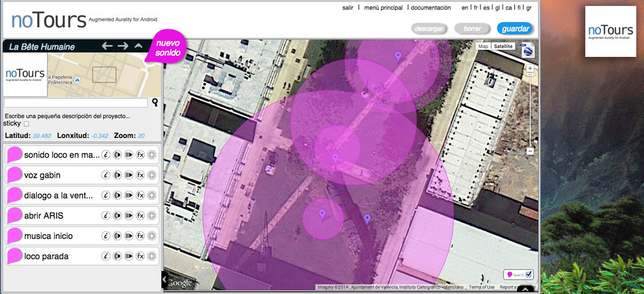Viewport: 644px width, 294px height.
Task: Zoom out with map minus button
Action: 530,152
